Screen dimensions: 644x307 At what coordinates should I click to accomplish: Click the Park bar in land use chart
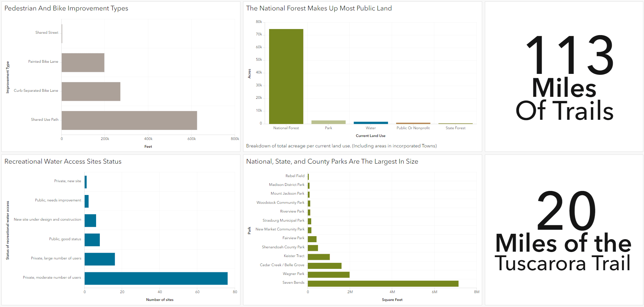pyautogui.click(x=328, y=122)
